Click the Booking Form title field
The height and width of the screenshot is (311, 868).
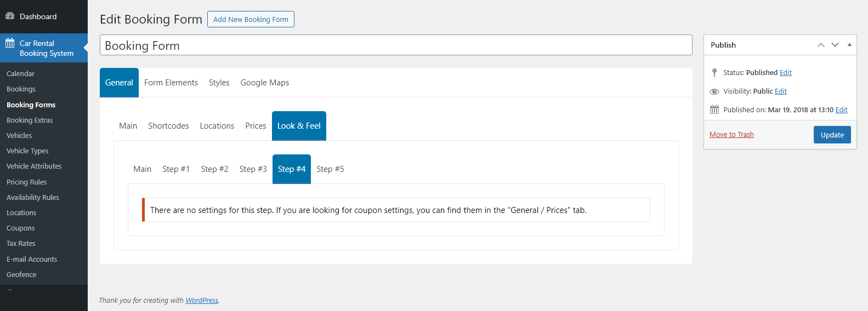[395, 45]
